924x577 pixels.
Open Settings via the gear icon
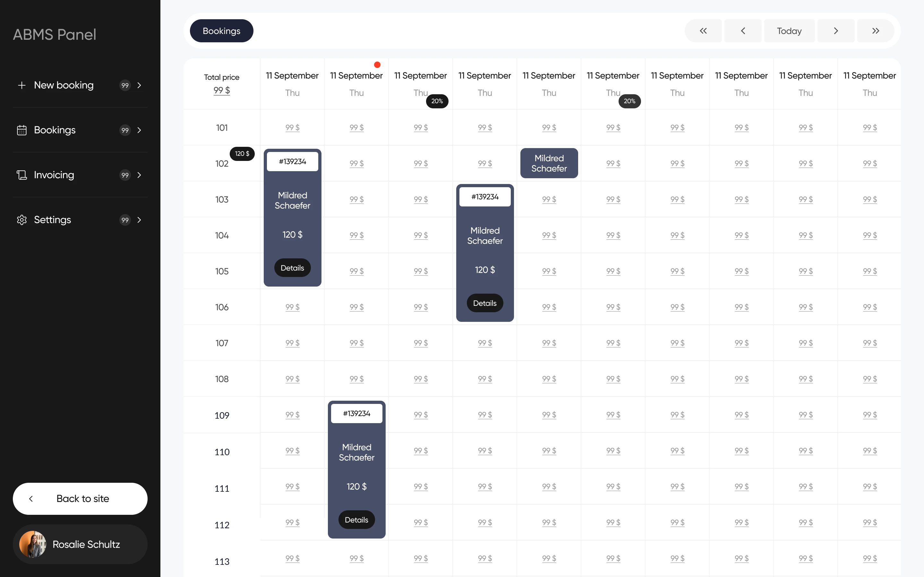click(x=22, y=220)
